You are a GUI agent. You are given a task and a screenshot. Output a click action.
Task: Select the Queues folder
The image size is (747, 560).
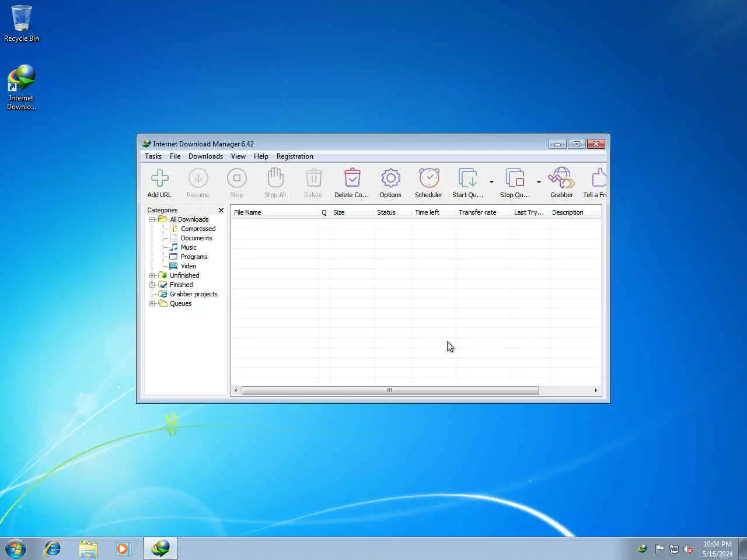pyautogui.click(x=180, y=303)
